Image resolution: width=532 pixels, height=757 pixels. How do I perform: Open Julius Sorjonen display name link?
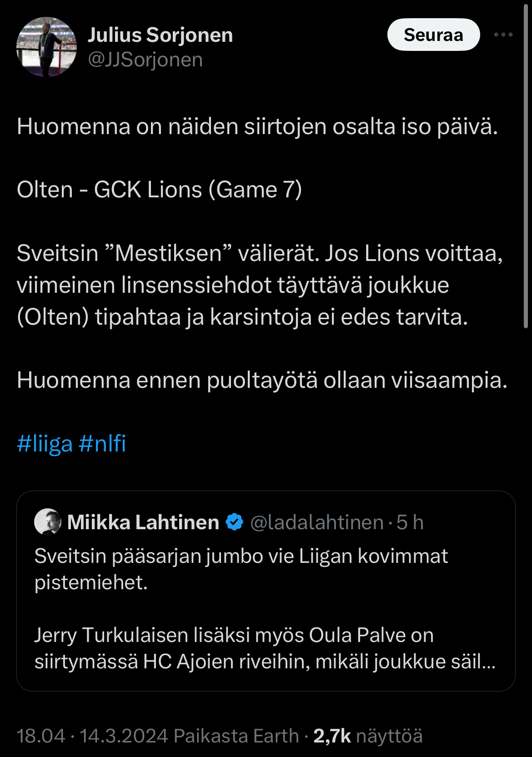click(x=160, y=35)
